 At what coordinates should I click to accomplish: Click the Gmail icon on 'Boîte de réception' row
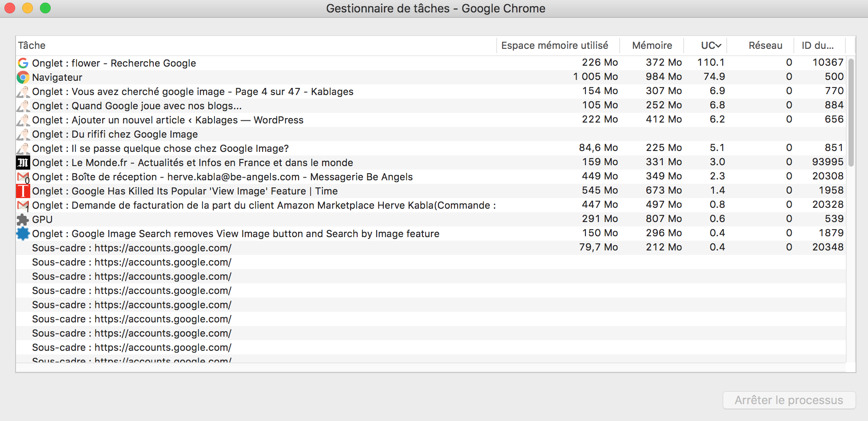(23, 177)
